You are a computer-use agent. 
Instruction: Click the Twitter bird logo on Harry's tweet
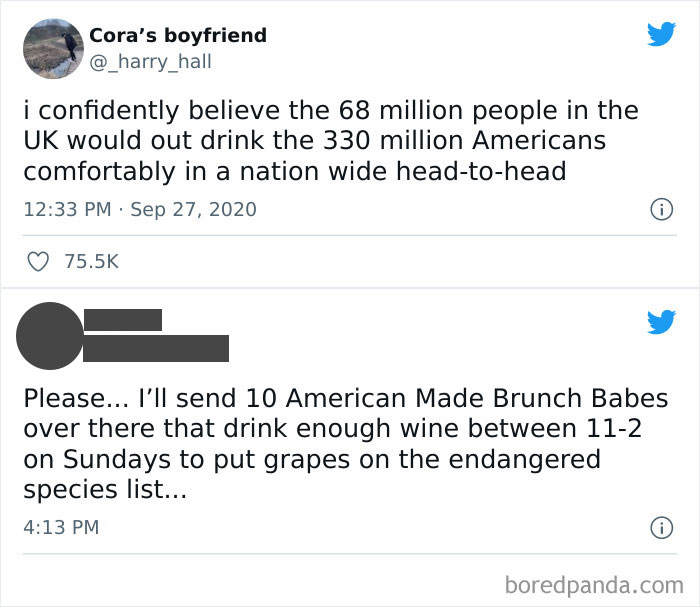tap(661, 34)
